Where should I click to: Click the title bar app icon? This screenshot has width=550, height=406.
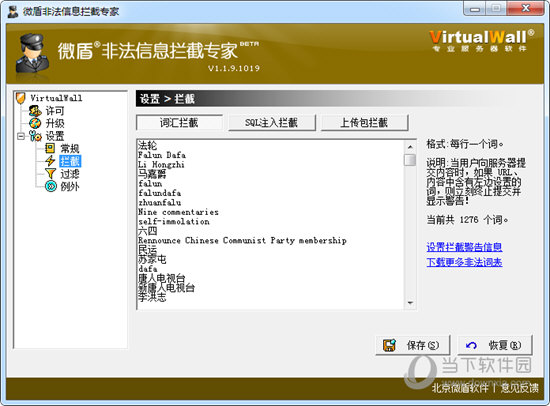coord(13,11)
